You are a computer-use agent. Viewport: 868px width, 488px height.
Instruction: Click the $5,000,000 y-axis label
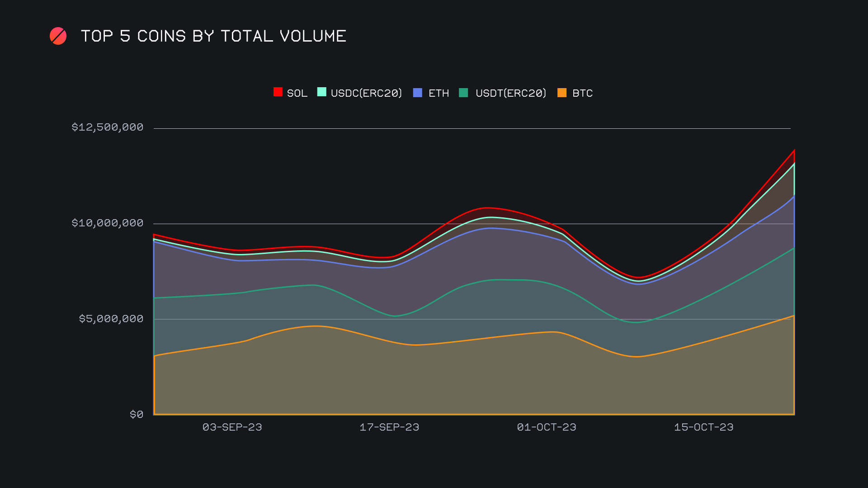click(111, 319)
